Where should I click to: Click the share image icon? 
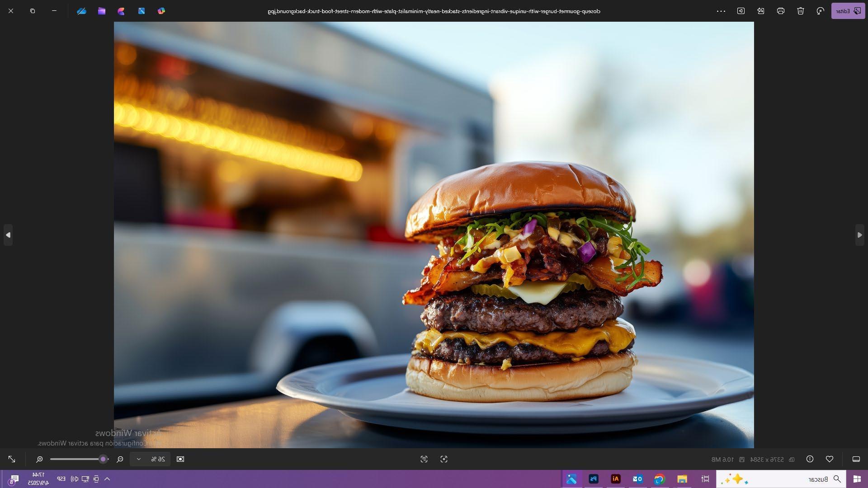click(760, 11)
